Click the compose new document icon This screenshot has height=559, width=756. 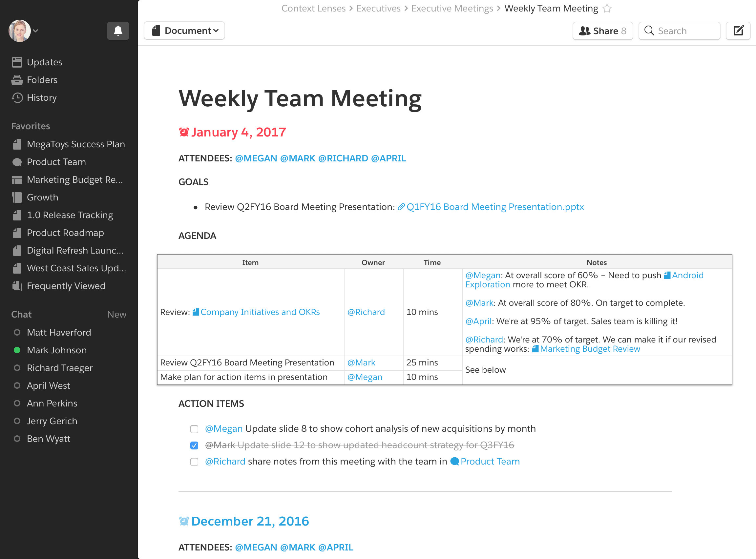(738, 31)
